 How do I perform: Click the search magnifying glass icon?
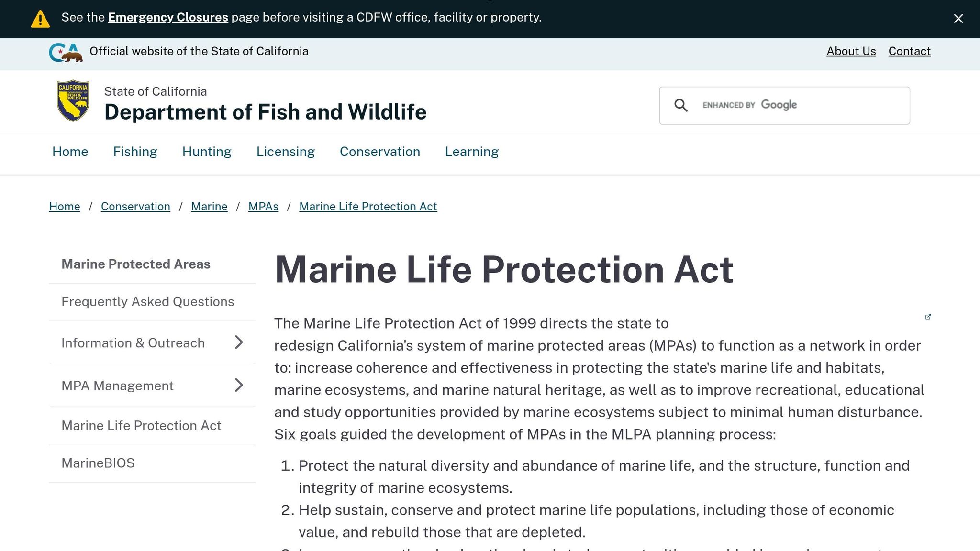click(x=681, y=105)
